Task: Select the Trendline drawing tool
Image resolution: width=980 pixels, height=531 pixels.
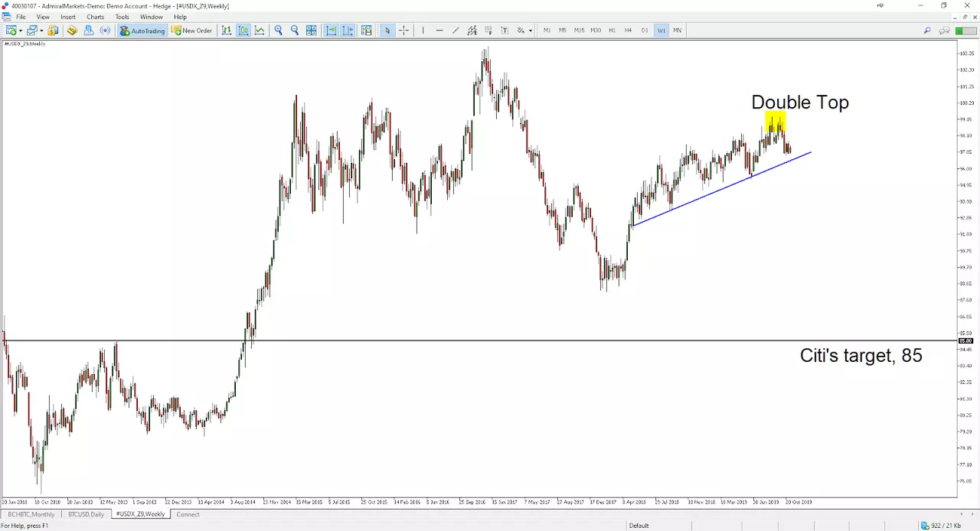Action: click(456, 31)
